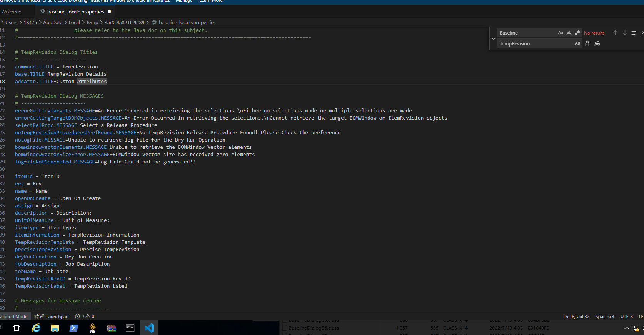The height and width of the screenshot is (335, 644).
Task: Open Internet Explorer from the taskbar
Action: click(x=36, y=328)
